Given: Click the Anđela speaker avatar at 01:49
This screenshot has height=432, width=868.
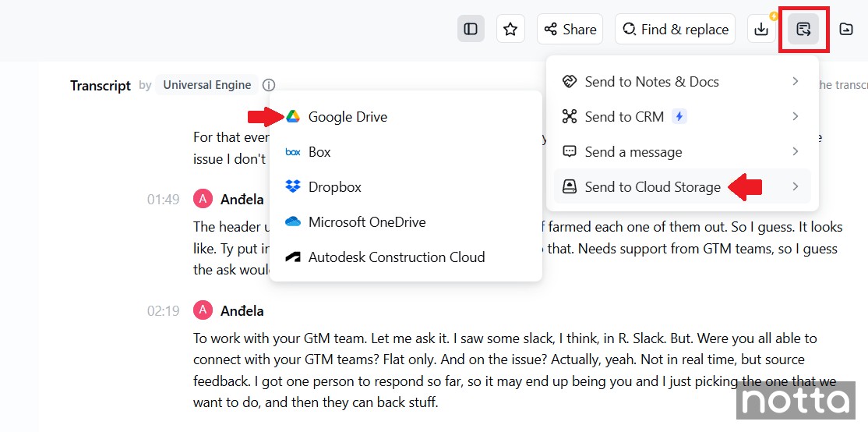Looking at the screenshot, I should [x=203, y=200].
